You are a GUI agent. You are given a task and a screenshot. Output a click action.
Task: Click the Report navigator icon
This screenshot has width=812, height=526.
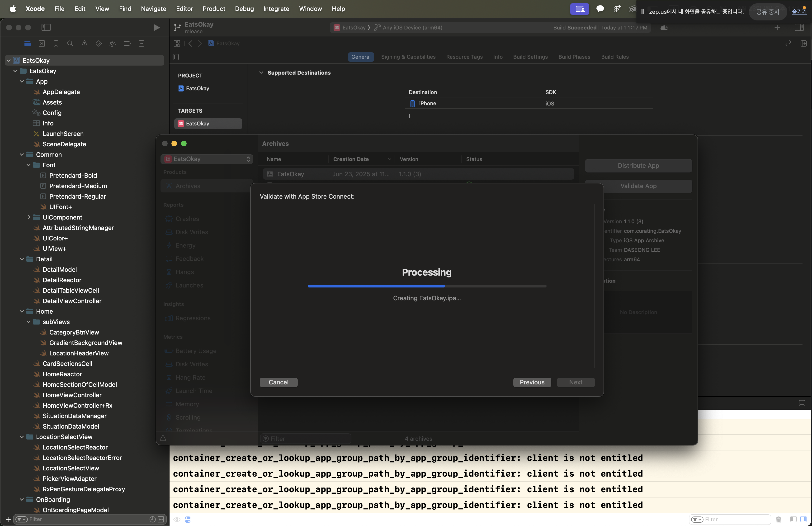pos(141,43)
